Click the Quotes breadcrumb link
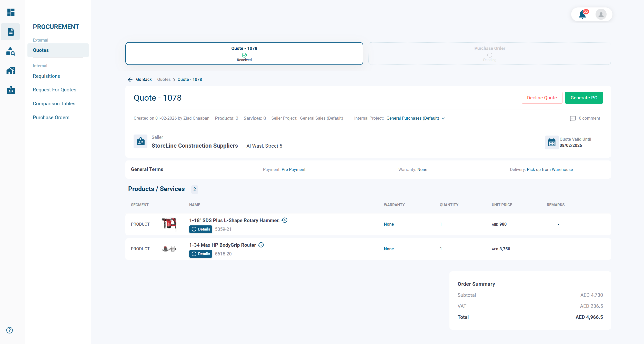 164,80
